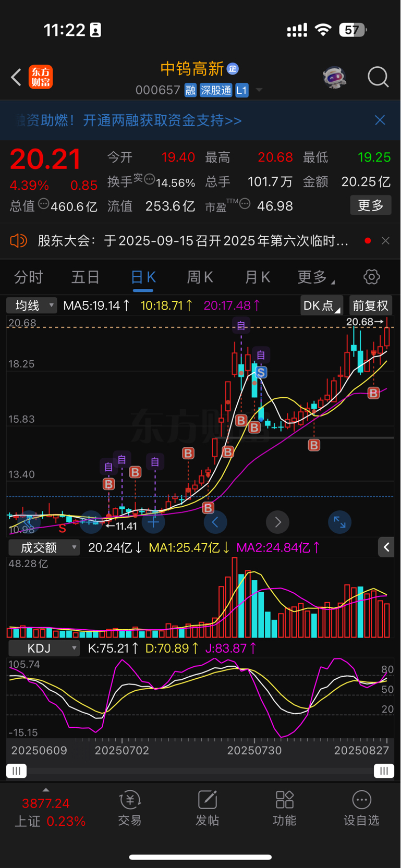
Task: Open the DK点 selector
Action: click(322, 305)
